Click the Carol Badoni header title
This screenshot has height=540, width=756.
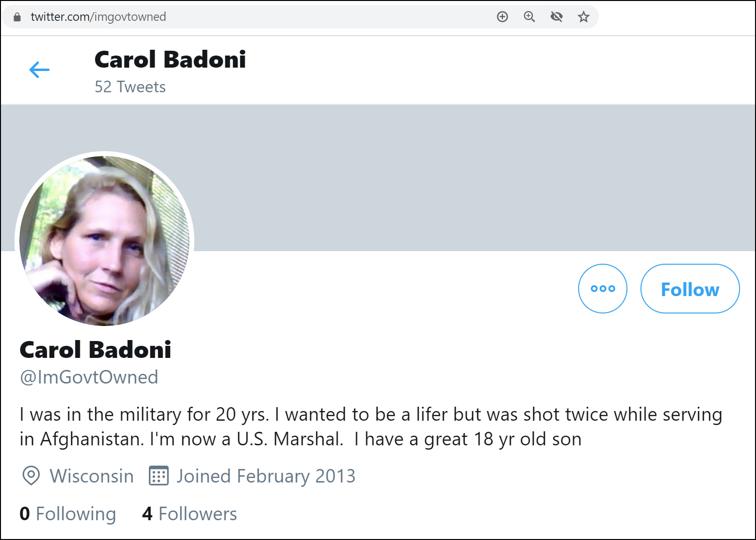[170, 60]
